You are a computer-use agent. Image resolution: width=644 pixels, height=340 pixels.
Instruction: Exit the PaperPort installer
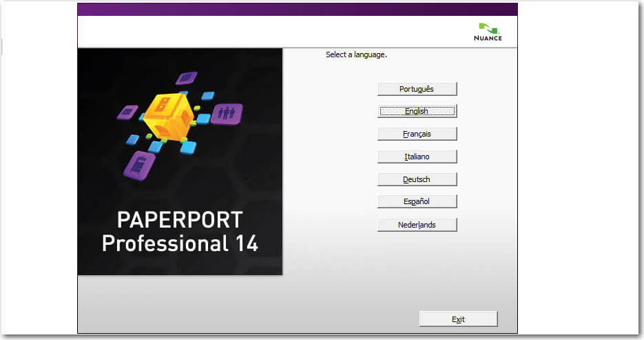[458, 319]
